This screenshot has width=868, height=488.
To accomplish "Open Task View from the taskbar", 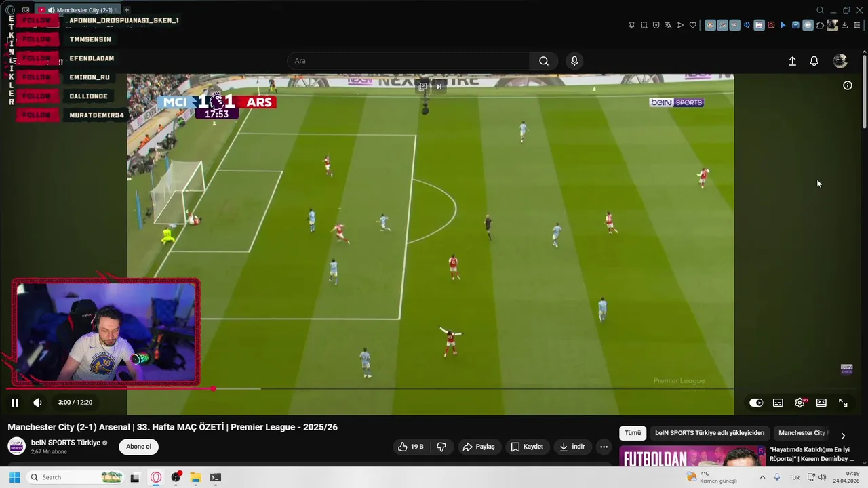I will pyautogui.click(x=134, y=477).
